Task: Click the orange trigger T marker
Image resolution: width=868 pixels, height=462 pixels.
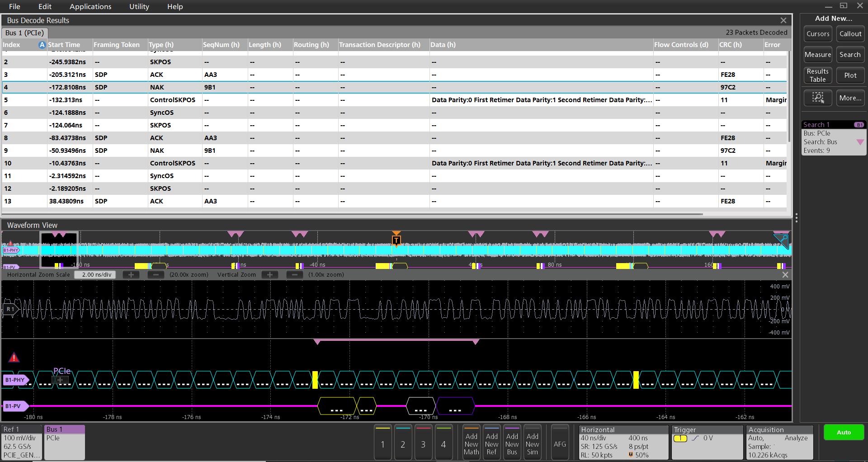Action: pyautogui.click(x=396, y=239)
